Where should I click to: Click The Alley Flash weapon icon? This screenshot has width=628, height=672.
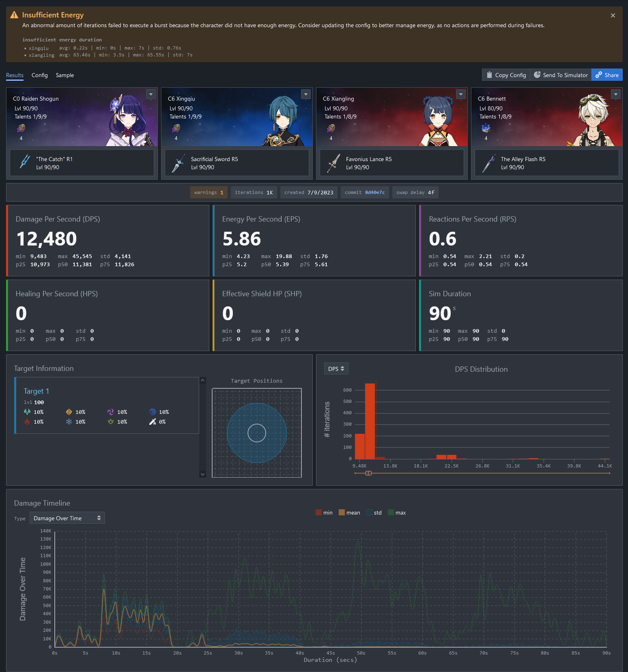click(488, 163)
